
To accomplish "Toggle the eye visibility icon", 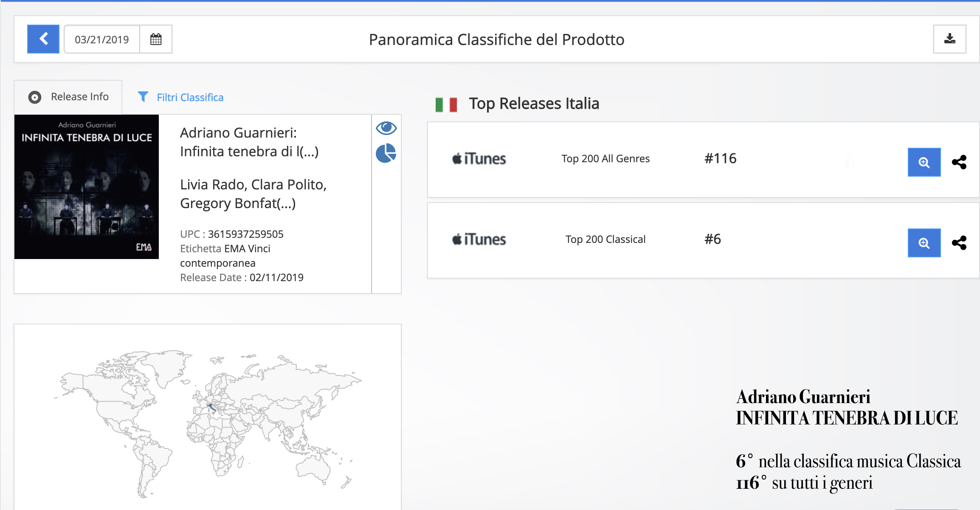I will (x=386, y=128).
